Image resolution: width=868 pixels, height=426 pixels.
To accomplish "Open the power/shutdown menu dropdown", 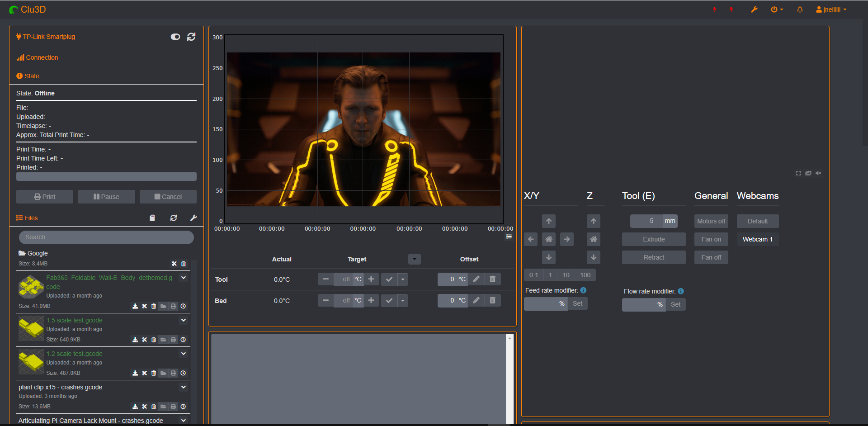I will pos(777,9).
